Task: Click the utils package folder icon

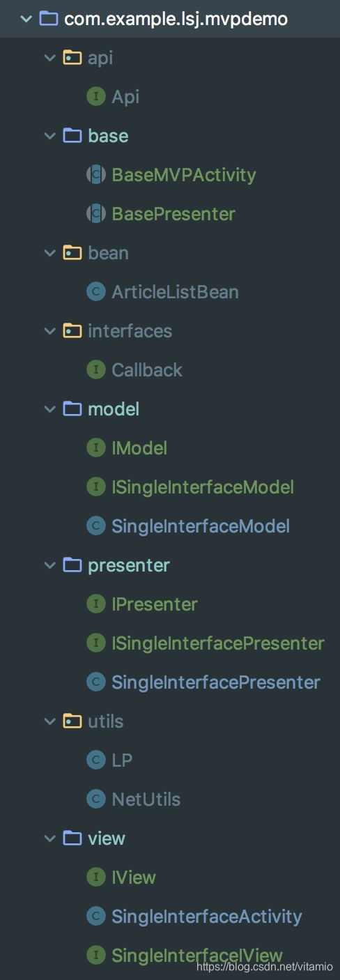Action: tap(72, 721)
